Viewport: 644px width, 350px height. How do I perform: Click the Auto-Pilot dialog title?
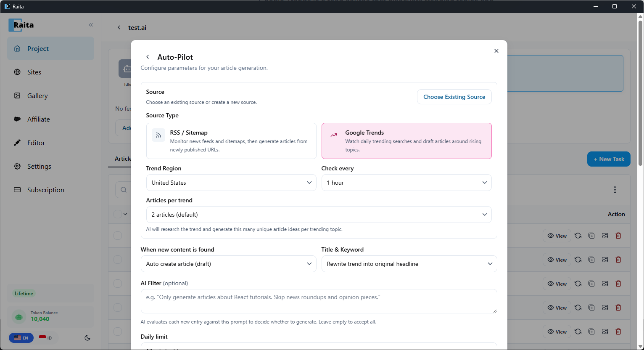(175, 57)
